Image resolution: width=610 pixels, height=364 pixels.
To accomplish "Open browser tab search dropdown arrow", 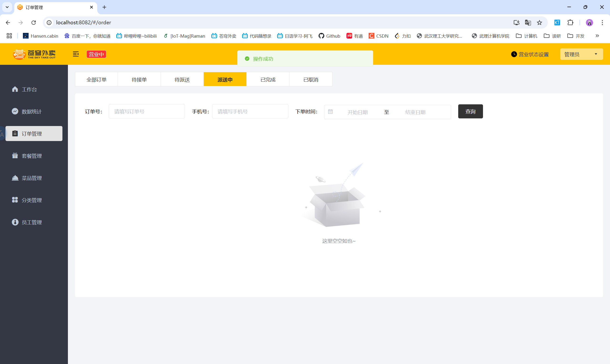I will [7, 7].
